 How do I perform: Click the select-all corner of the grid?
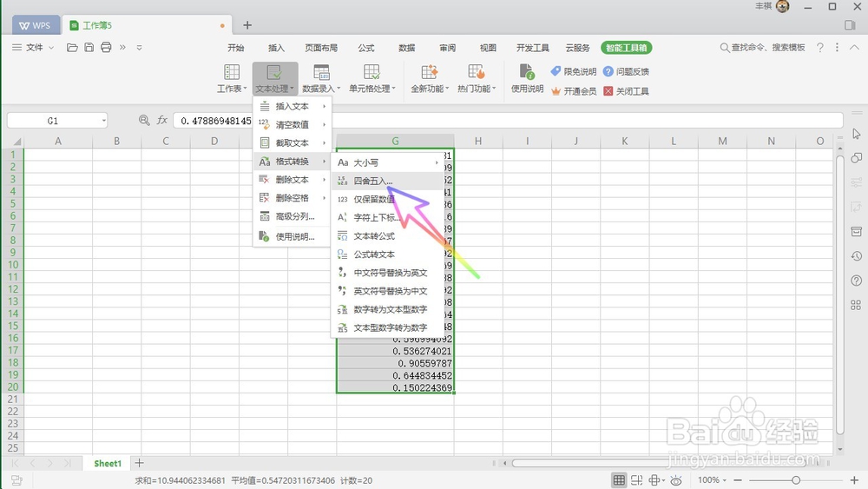point(17,142)
